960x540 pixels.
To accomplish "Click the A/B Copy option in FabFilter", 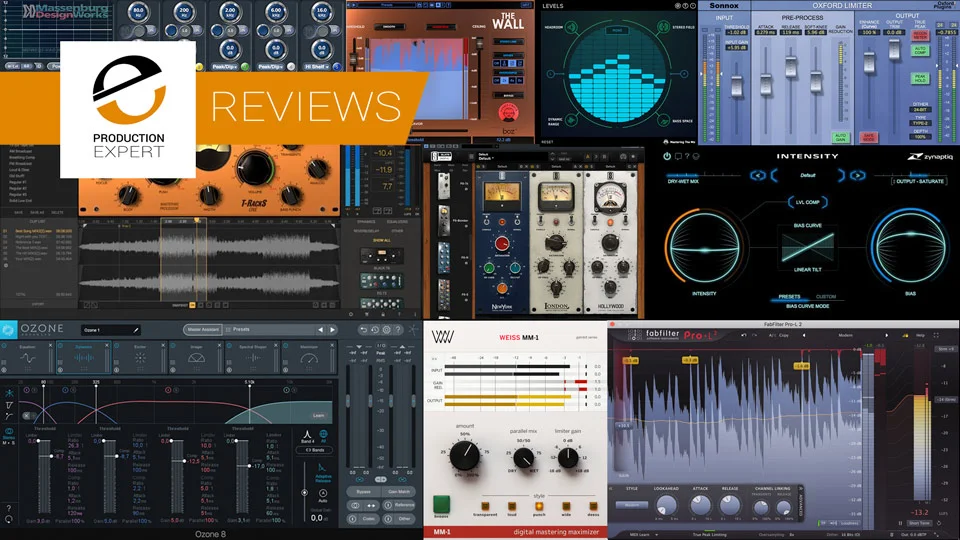I will click(x=779, y=336).
